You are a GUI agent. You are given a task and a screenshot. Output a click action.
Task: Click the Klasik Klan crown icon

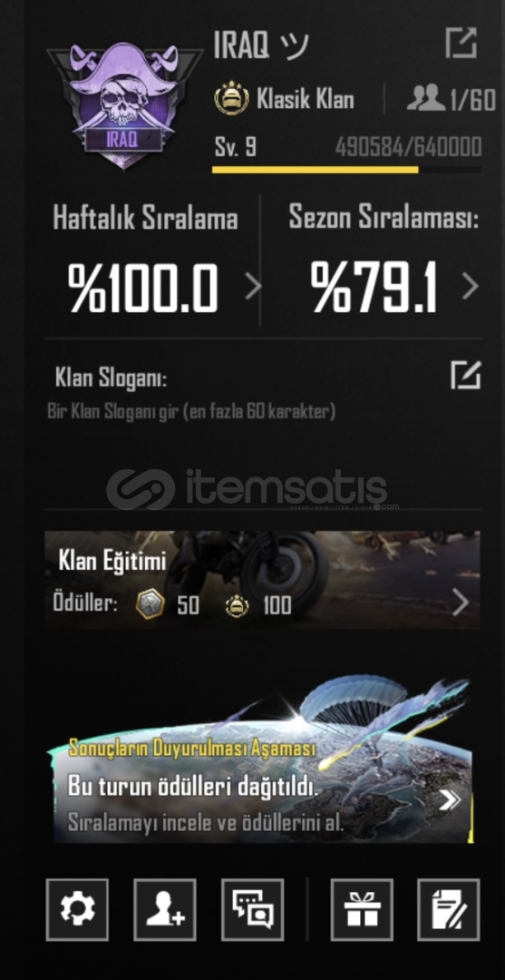coord(231,98)
